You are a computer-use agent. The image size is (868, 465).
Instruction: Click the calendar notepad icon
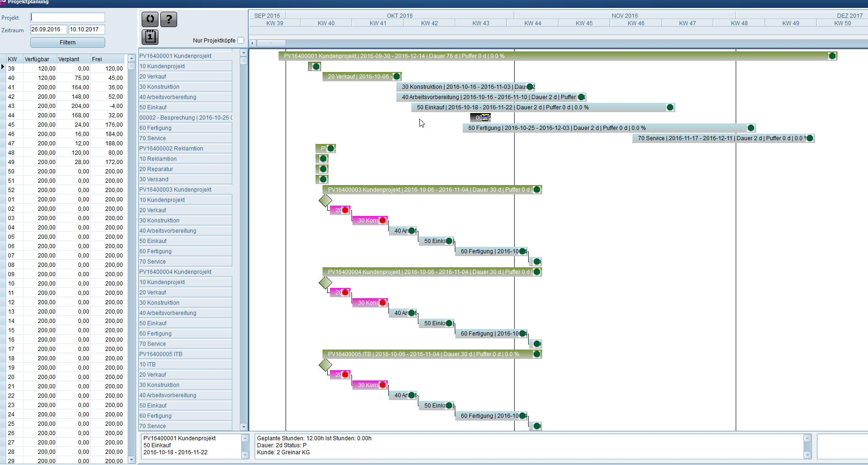pos(150,36)
